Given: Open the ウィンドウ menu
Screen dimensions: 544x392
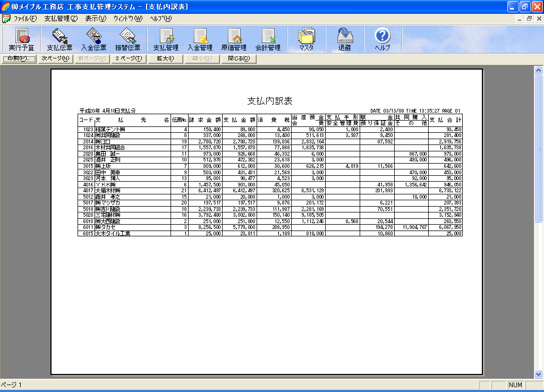Looking at the screenshot, I should tap(127, 18).
